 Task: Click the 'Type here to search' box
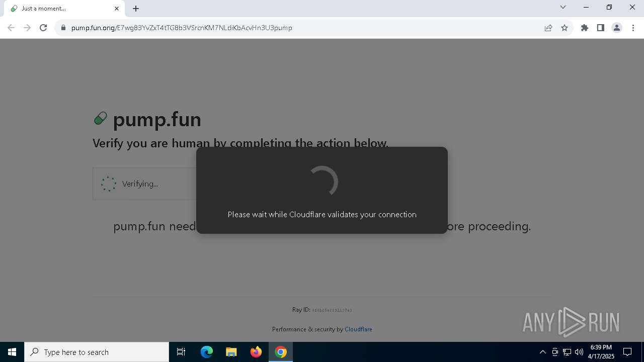[x=97, y=352]
